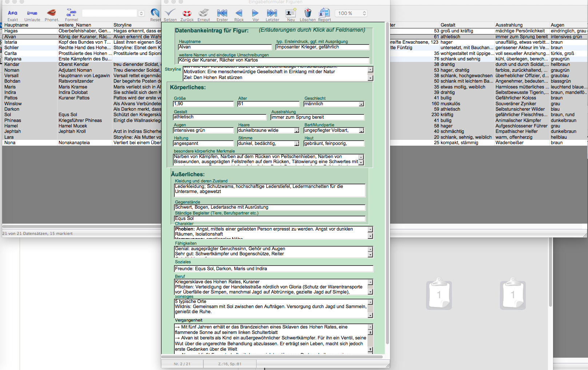Click the Gegenstände field with Schwert, Bogen
Viewport: 588px width, 370px height.
[270, 207]
